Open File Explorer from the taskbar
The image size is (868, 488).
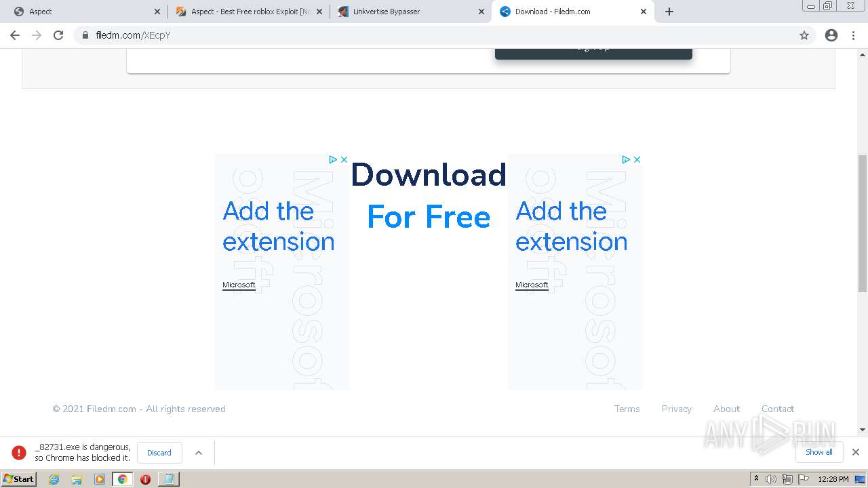[77, 479]
